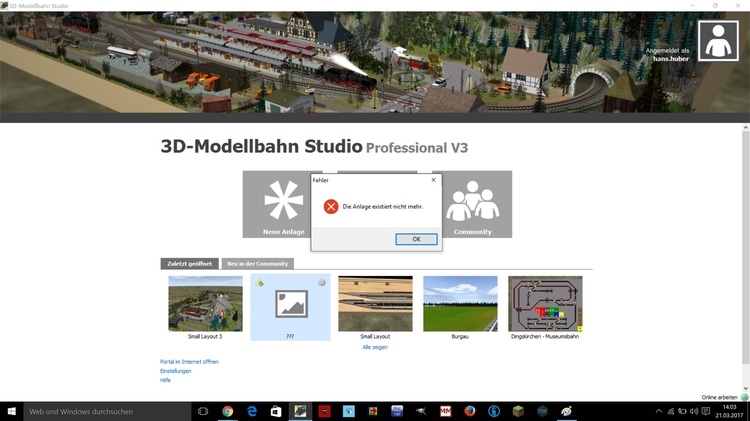Open the Einstellungen link

176,371
